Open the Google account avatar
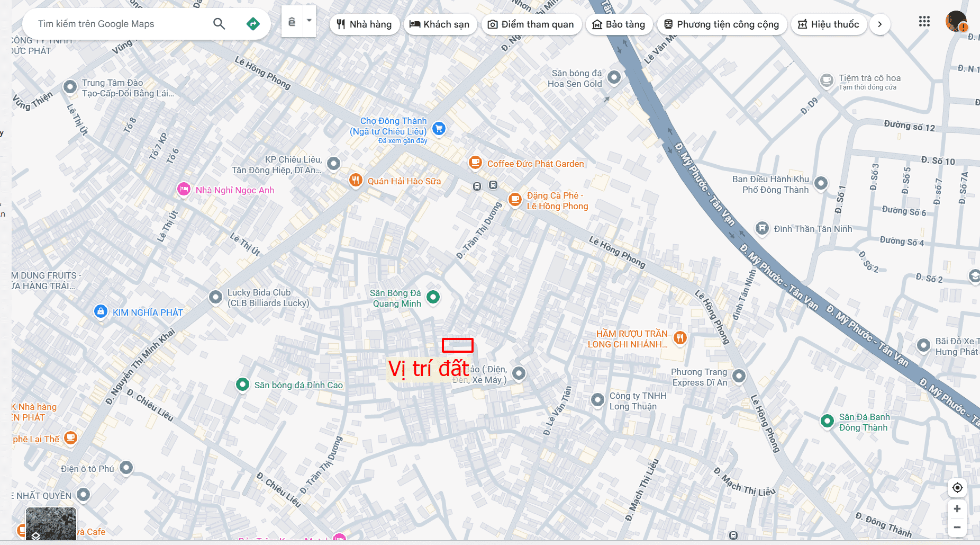 [x=956, y=22]
